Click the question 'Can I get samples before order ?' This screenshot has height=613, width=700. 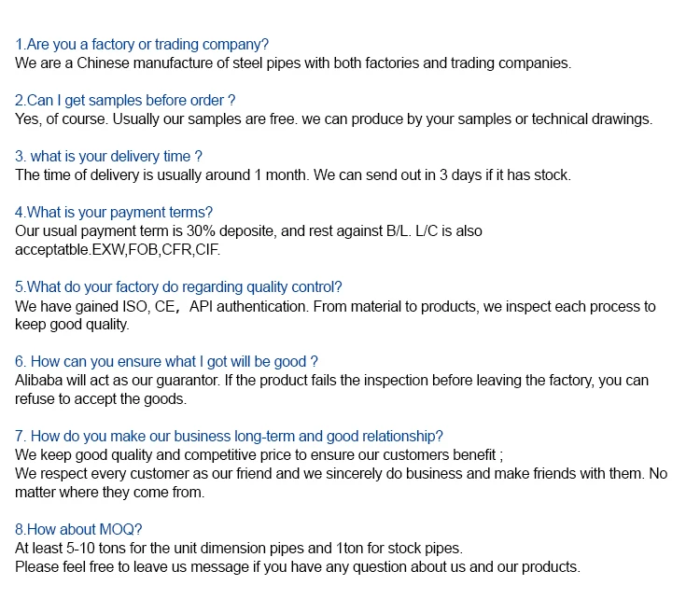click(x=125, y=101)
